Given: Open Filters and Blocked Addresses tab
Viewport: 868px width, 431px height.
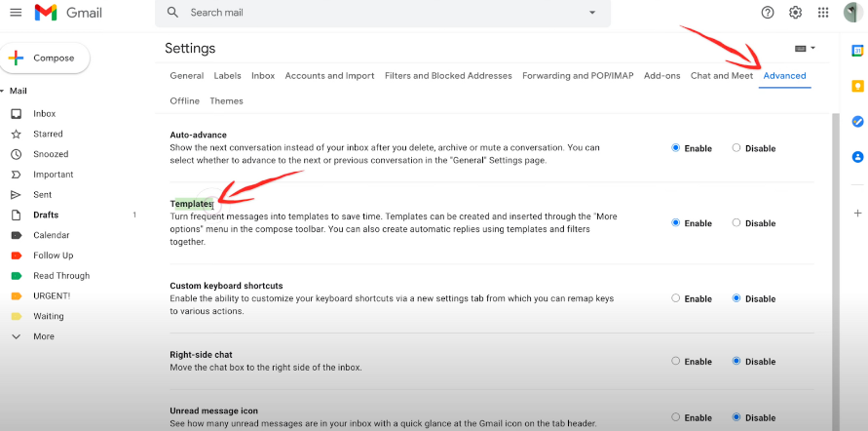Looking at the screenshot, I should pyautogui.click(x=448, y=76).
